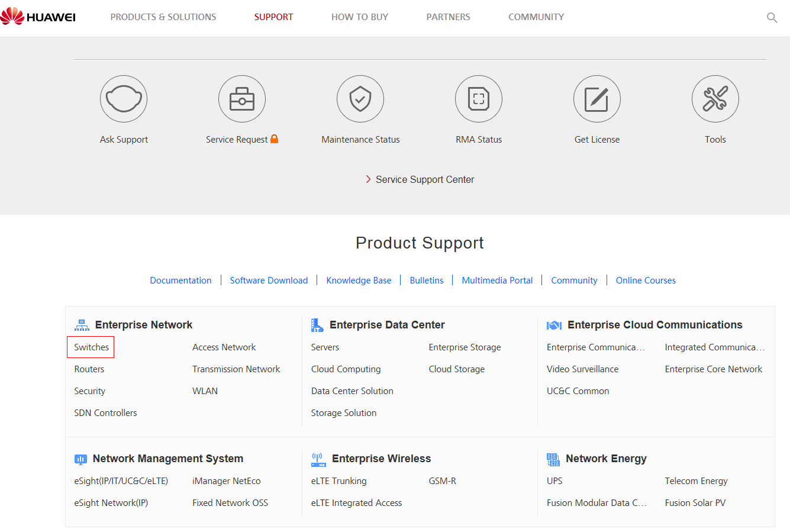Screen dimensions: 790x532
Task: Switch to the Multimedia Portal tab
Action: coord(497,280)
